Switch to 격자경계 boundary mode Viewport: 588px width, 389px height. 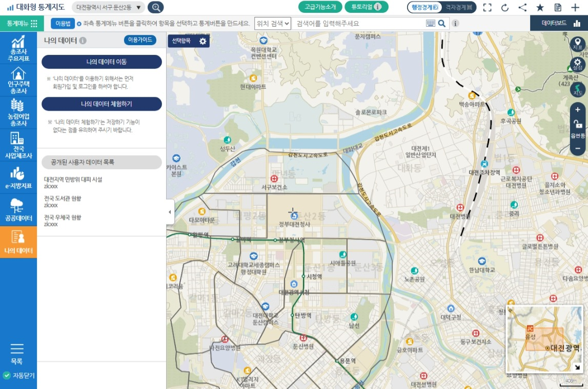(x=459, y=7)
